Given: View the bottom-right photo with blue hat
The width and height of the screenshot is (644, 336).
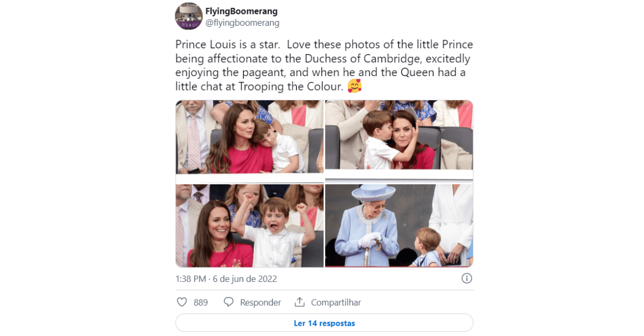Looking at the screenshot, I should pos(399,226).
